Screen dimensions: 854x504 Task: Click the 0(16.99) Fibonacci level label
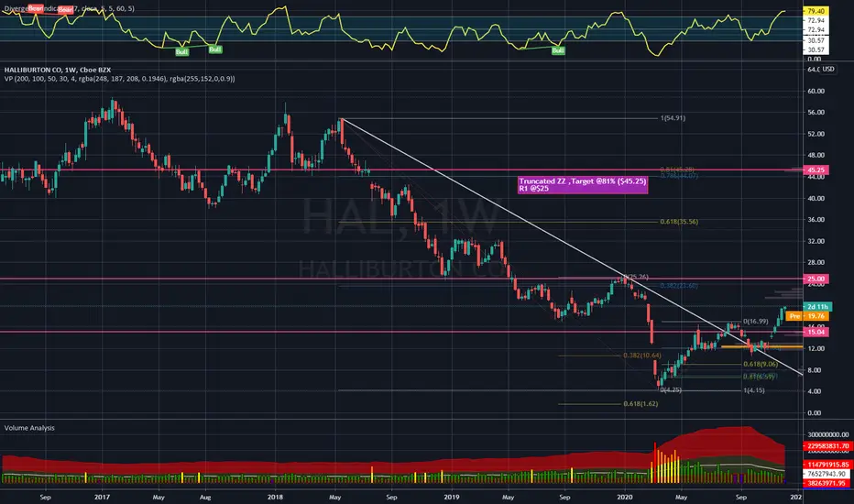point(755,322)
